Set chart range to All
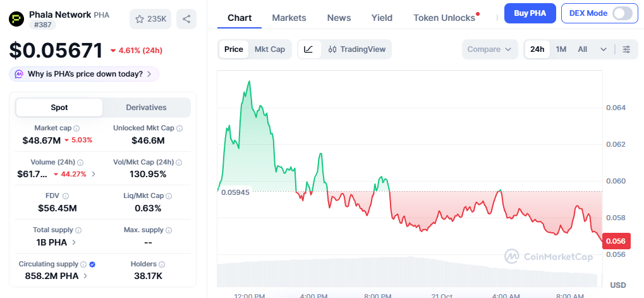Image resolution: width=644 pixels, height=298 pixels. [583, 49]
